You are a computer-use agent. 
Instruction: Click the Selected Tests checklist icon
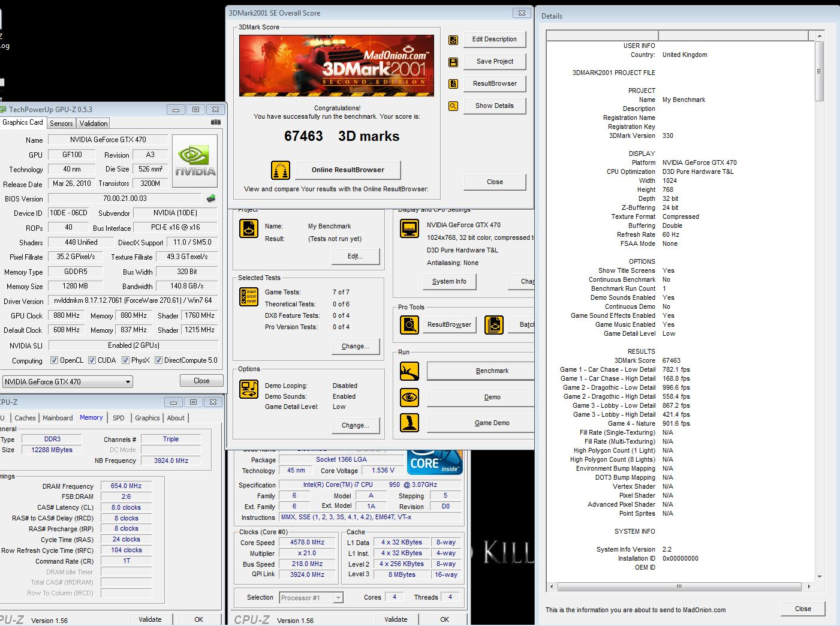coord(249,297)
